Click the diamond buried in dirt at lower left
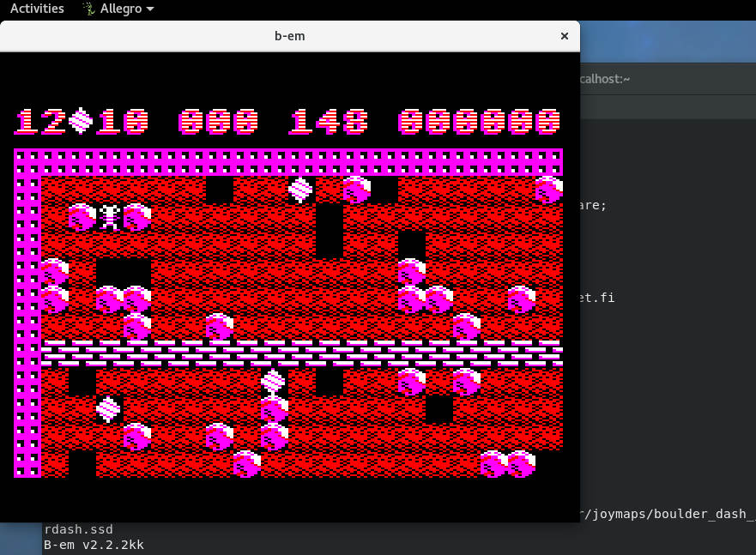Screen dimensions: 756x555 tap(108, 410)
